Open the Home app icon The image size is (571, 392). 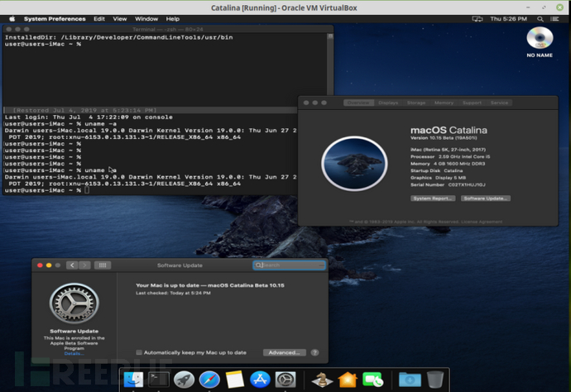tap(348, 380)
